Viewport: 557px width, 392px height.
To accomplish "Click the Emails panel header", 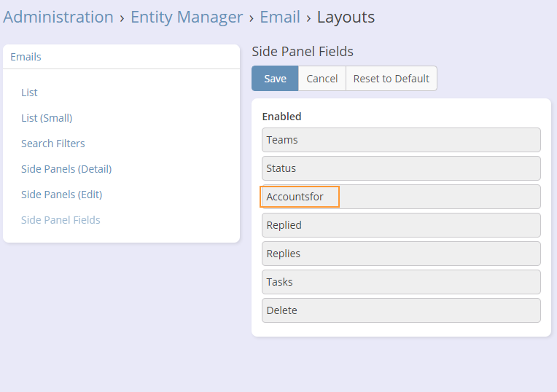I will pos(26,57).
